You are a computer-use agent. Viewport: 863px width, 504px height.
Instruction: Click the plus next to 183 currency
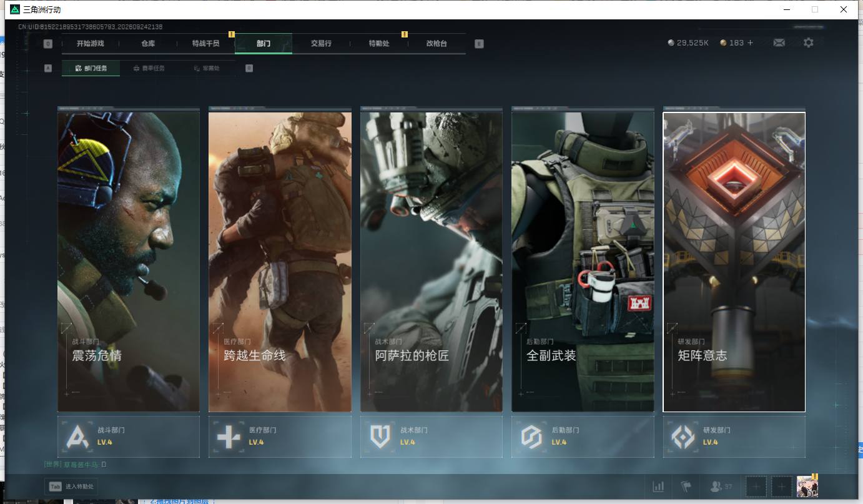tap(750, 43)
